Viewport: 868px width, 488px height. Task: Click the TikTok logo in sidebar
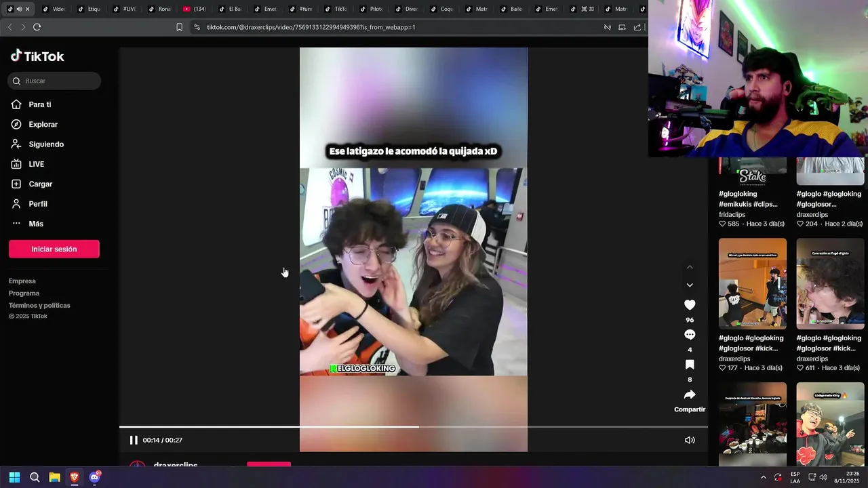pos(37,56)
